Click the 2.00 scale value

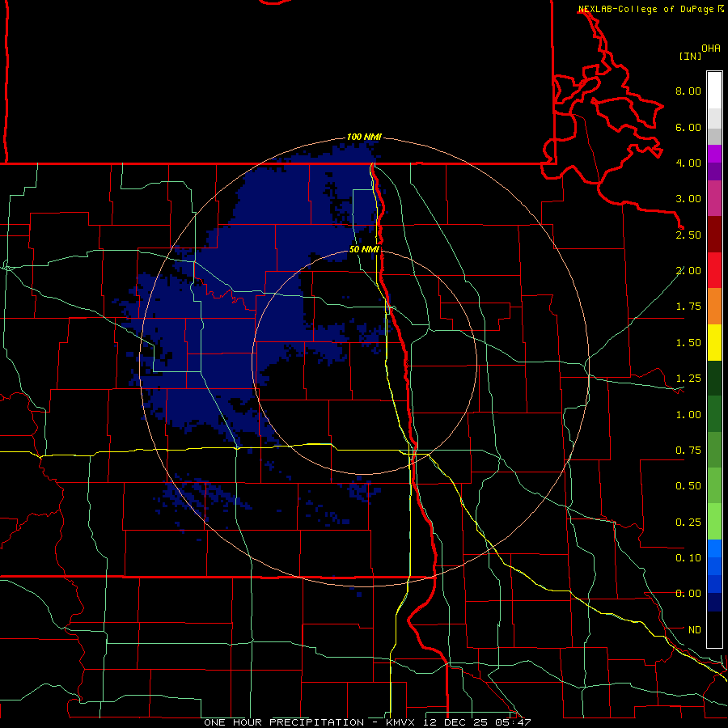(x=688, y=271)
